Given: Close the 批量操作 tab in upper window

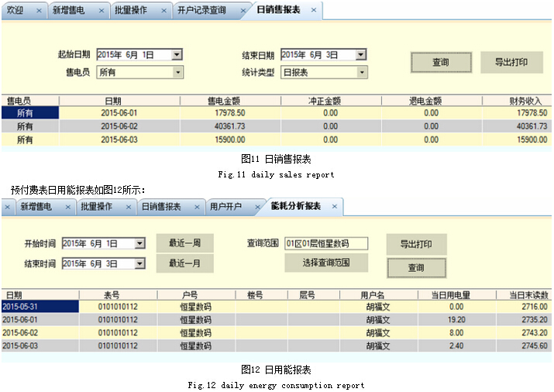Looking at the screenshot, I should (x=164, y=11).
